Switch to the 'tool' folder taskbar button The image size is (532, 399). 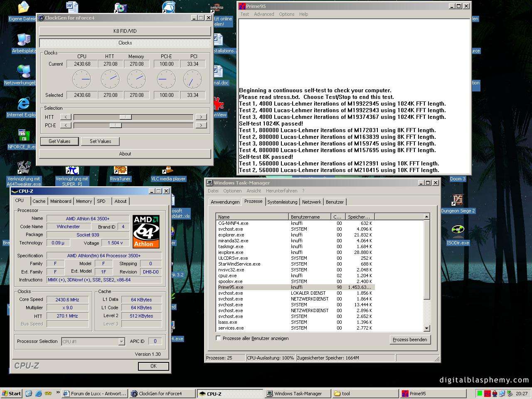point(365,394)
